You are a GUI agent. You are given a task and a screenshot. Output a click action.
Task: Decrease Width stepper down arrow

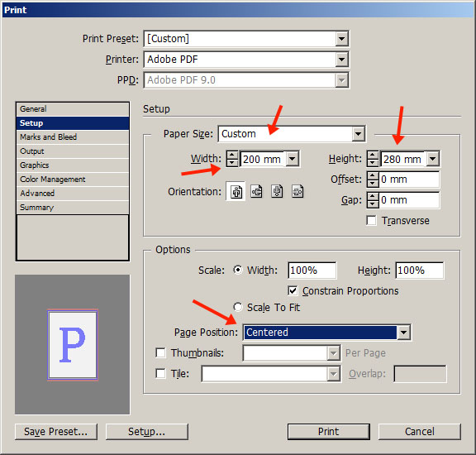(232, 163)
